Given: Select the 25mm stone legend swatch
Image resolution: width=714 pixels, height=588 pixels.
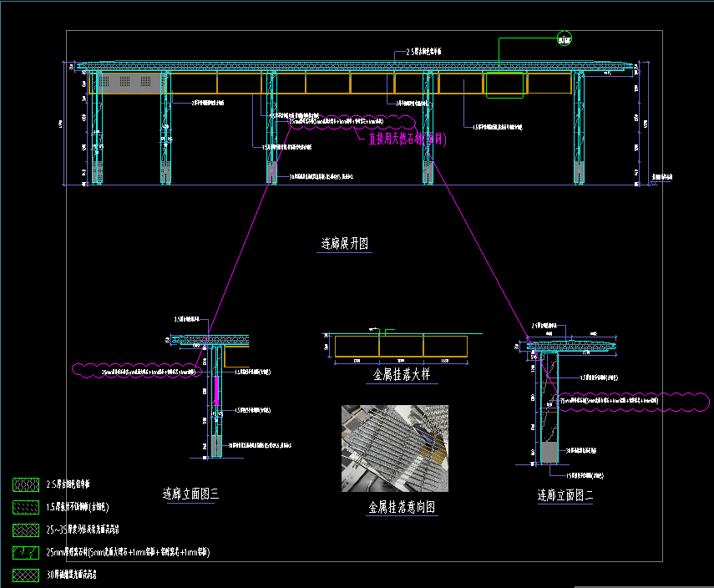Looking at the screenshot, I should point(26,552).
